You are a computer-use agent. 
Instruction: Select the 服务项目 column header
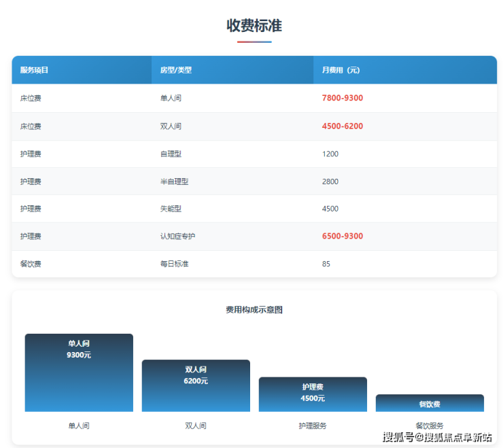(x=34, y=70)
